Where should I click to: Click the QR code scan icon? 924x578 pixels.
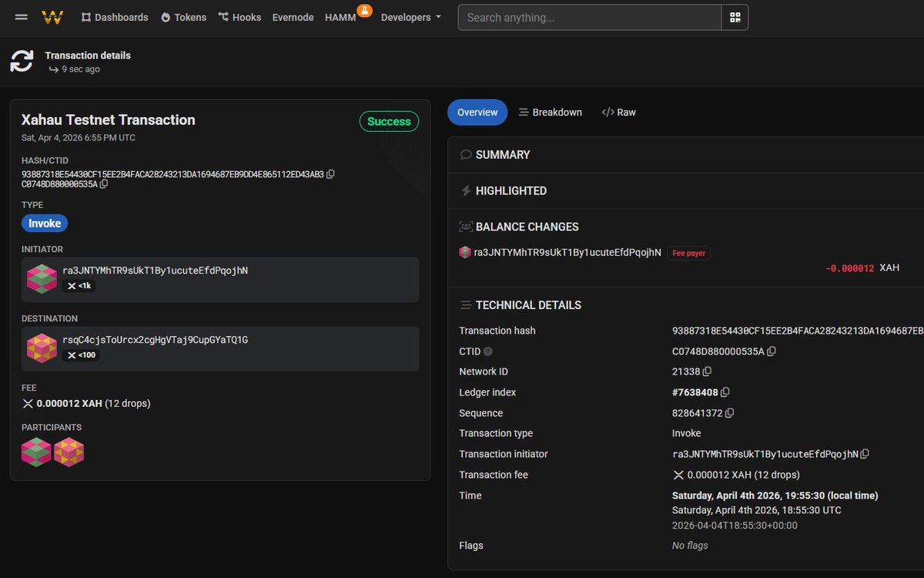click(735, 17)
